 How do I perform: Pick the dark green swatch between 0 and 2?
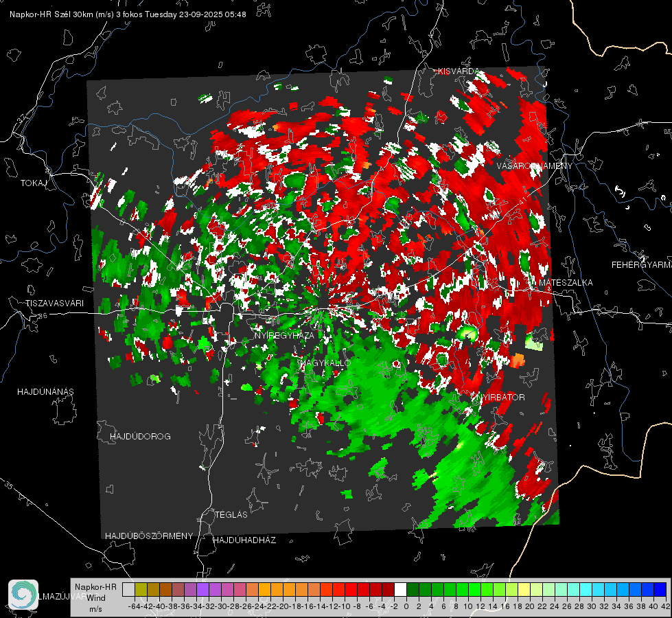coord(413,590)
